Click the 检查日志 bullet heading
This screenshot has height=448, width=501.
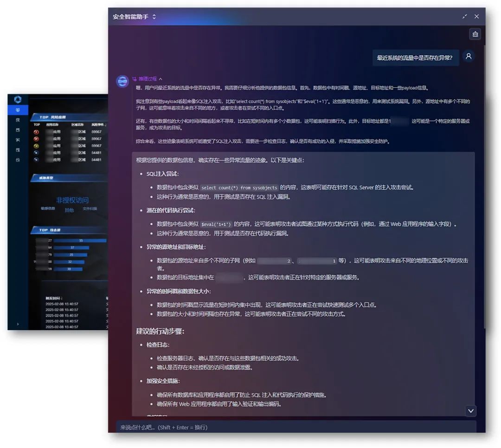[x=158, y=345]
